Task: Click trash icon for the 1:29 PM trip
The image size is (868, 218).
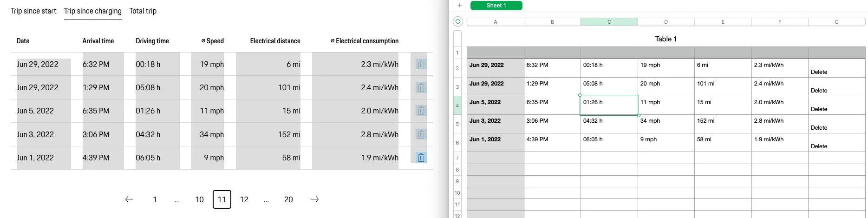Action: click(x=421, y=87)
